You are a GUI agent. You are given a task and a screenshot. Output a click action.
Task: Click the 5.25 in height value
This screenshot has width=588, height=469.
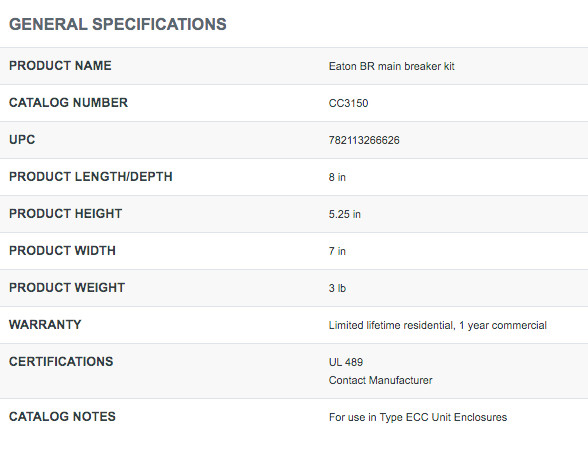[x=345, y=214]
